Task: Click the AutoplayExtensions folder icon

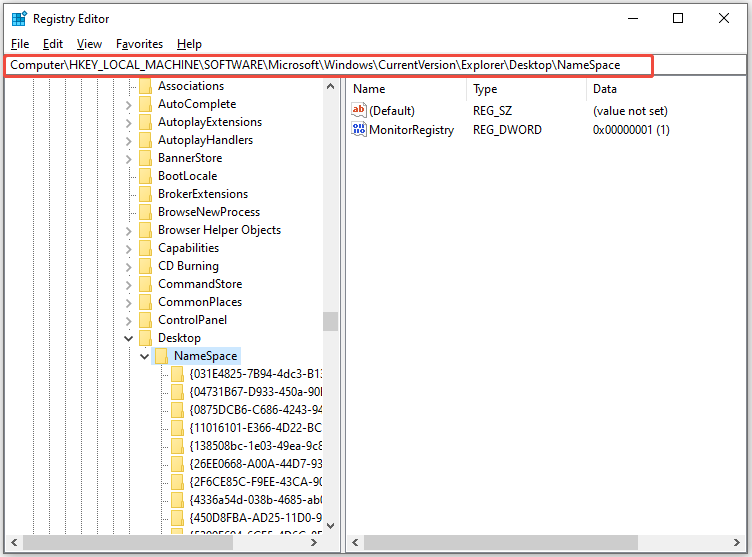Action: [x=145, y=122]
